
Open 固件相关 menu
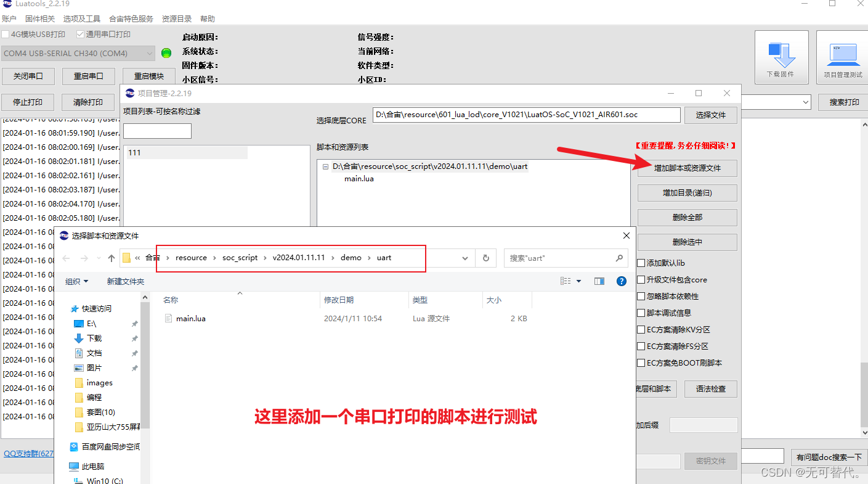pyautogui.click(x=40, y=19)
